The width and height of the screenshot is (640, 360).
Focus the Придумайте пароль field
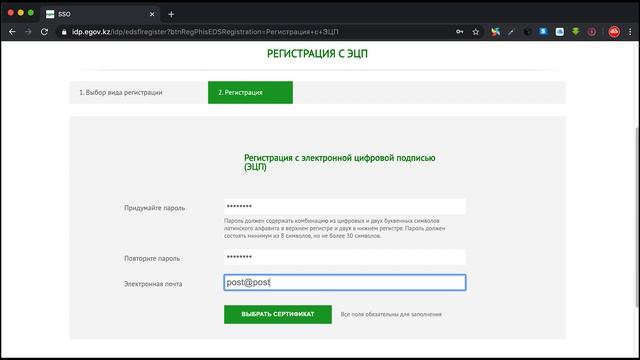(x=344, y=207)
